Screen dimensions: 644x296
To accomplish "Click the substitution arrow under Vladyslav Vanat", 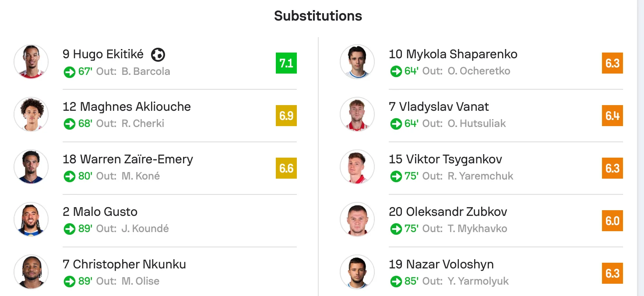I will [x=396, y=124].
